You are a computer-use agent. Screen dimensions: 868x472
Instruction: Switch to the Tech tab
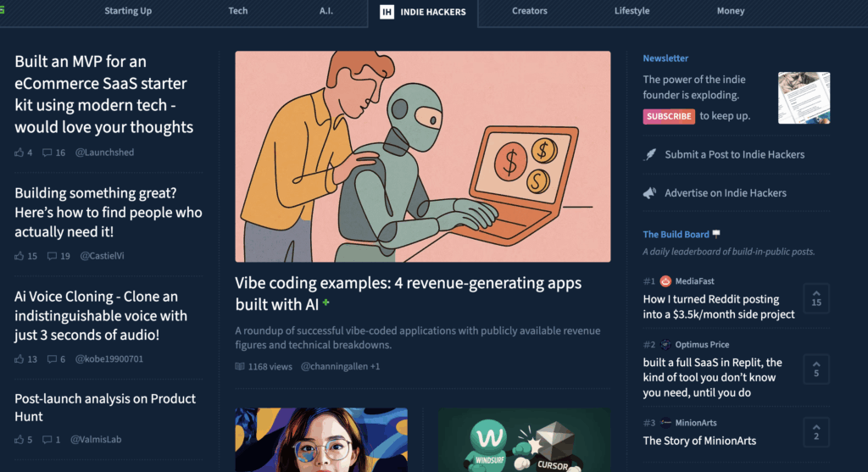click(x=238, y=10)
